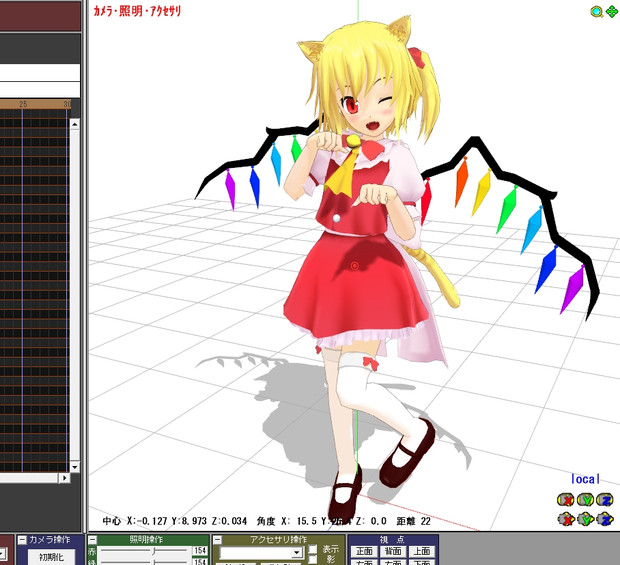
Task: Collapse the アクセサリ操作 panel with its minus box
Action: coord(217,540)
